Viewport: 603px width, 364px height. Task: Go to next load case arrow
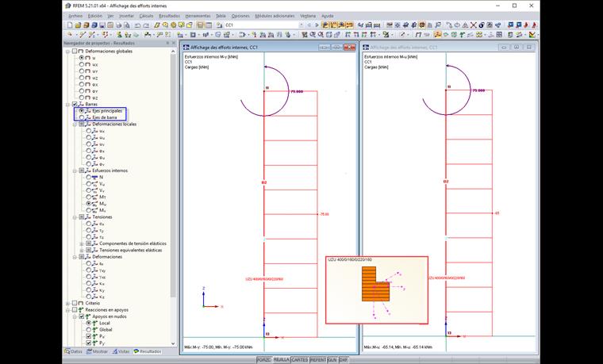(317, 25)
